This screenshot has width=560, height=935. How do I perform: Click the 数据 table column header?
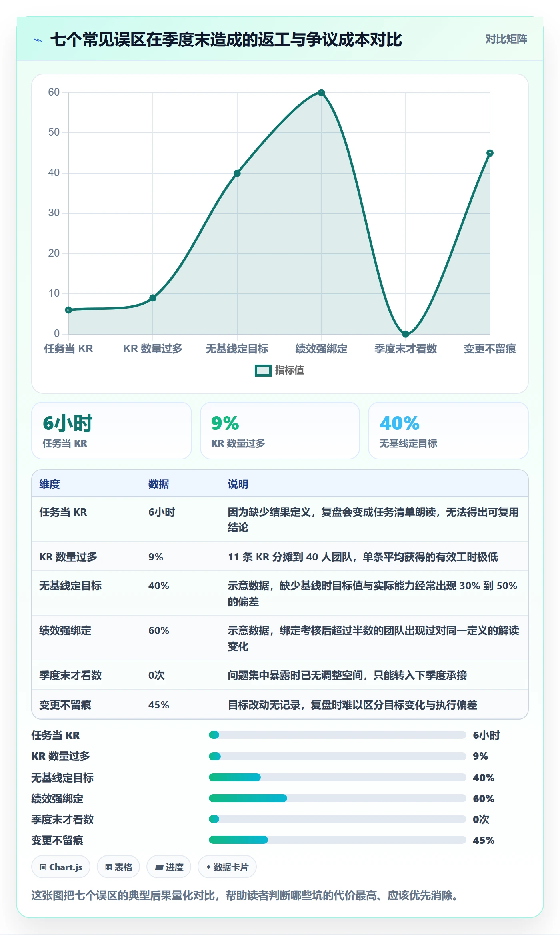159,484
